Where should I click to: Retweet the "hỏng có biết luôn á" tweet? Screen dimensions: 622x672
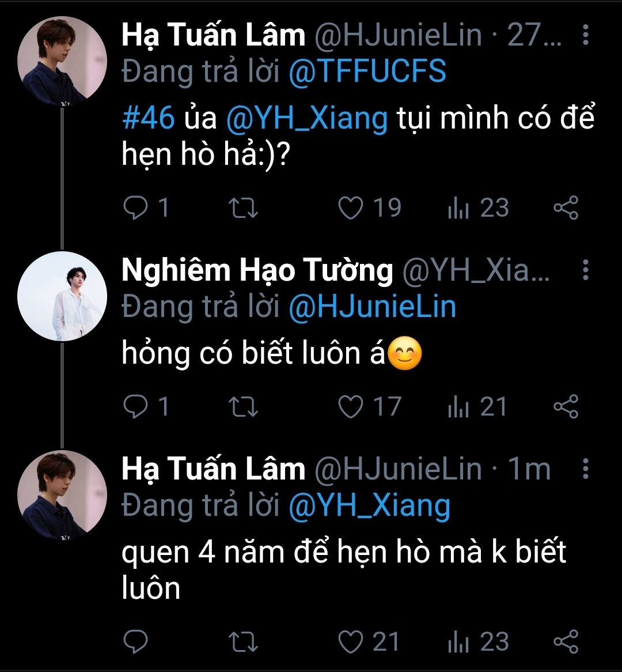(x=244, y=407)
